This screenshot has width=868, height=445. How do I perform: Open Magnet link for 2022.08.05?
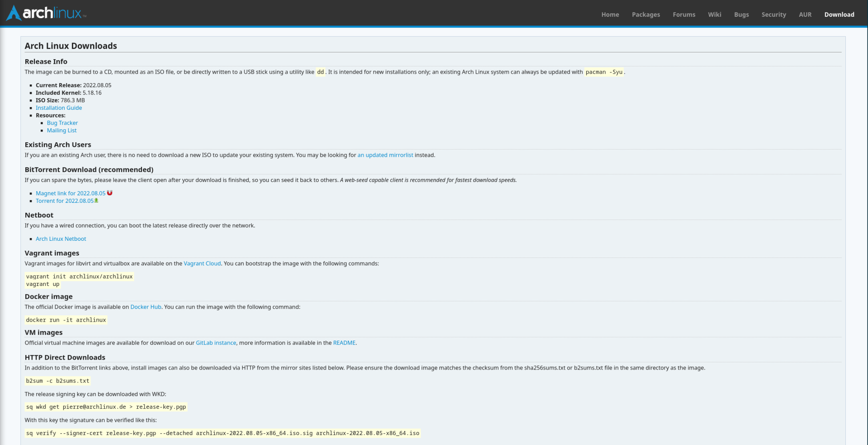71,193
